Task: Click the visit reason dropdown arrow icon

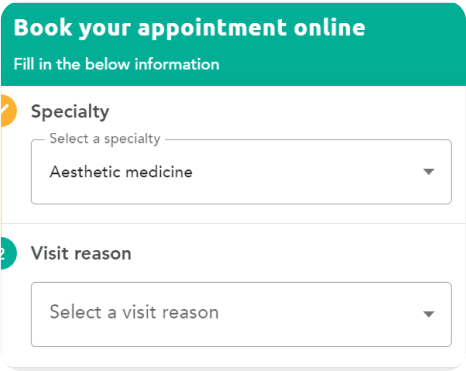Action: coord(428,314)
